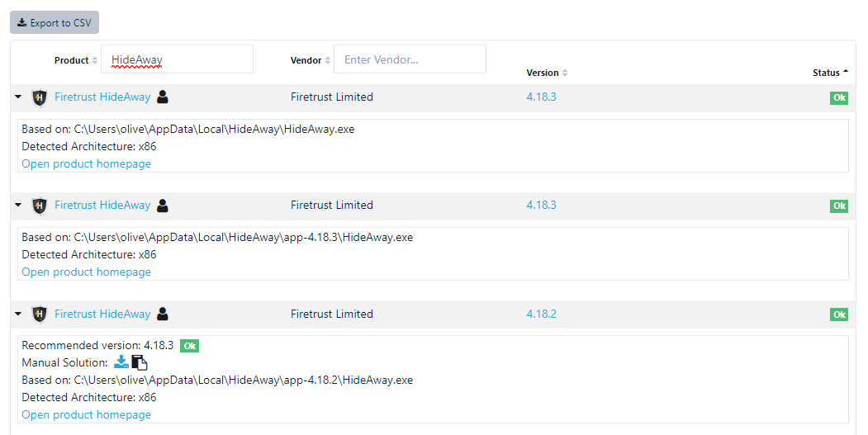The width and height of the screenshot is (868, 435).
Task: Click the path containing app-4.18.3\HideAway.exe
Action: pyautogui.click(x=244, y=238)
